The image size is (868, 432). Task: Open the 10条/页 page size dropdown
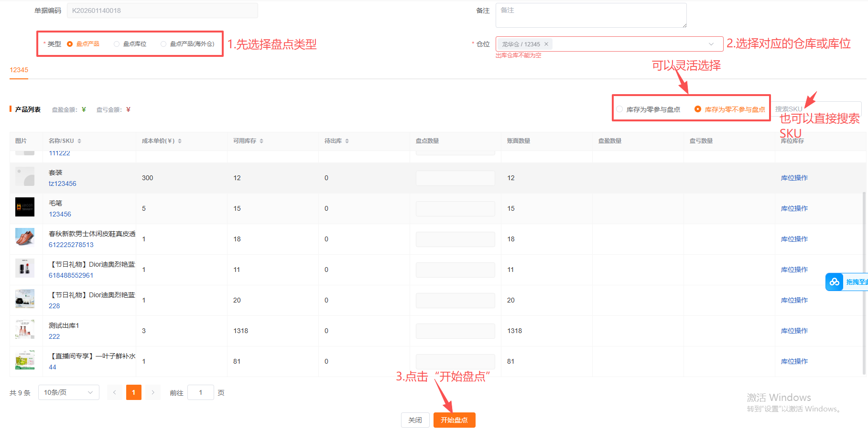click(68, 392)
